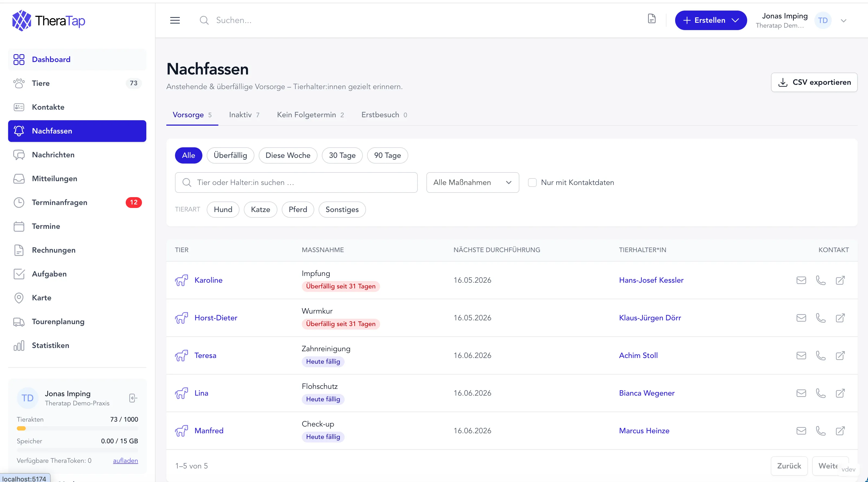Click mail icon in Lina row
Image resolution: width=868 pixels, height=482 pixels.
tap(801, 393)
